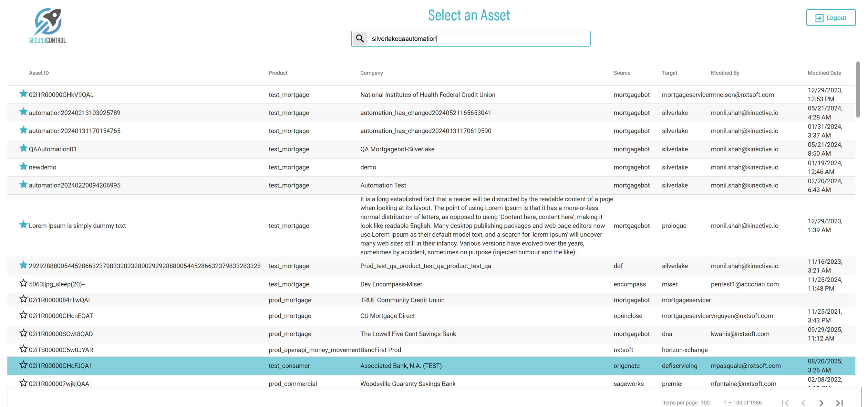Go to next page of assets
This screenshot has height=407, width=868.
[x=821, y=402]
